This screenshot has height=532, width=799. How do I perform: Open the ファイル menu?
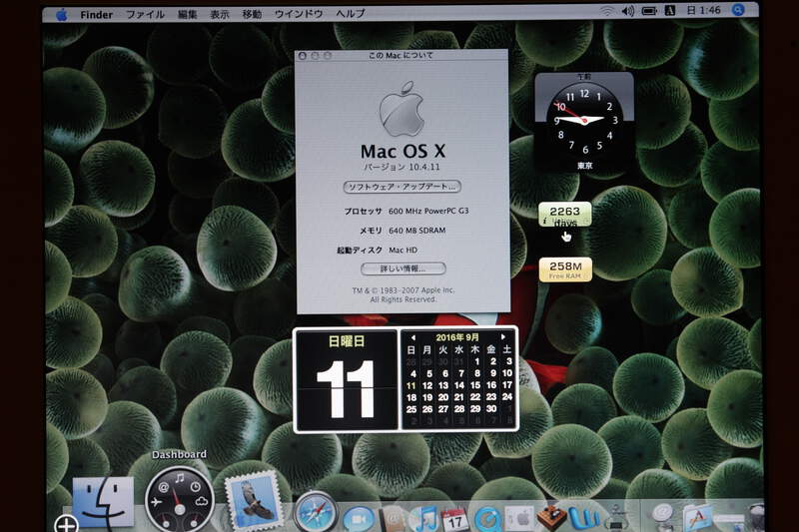(x=145, y=14)
